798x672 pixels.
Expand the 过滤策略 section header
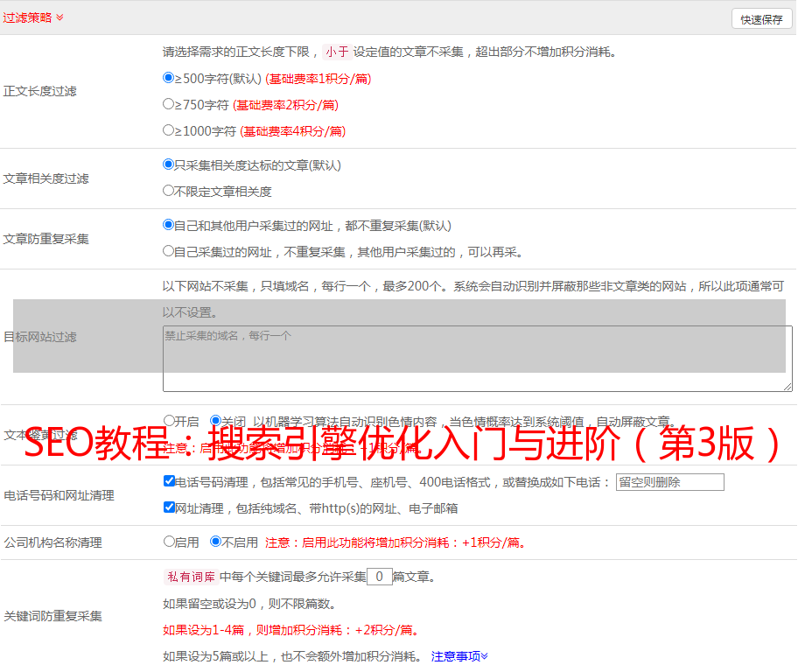(33, 17)
